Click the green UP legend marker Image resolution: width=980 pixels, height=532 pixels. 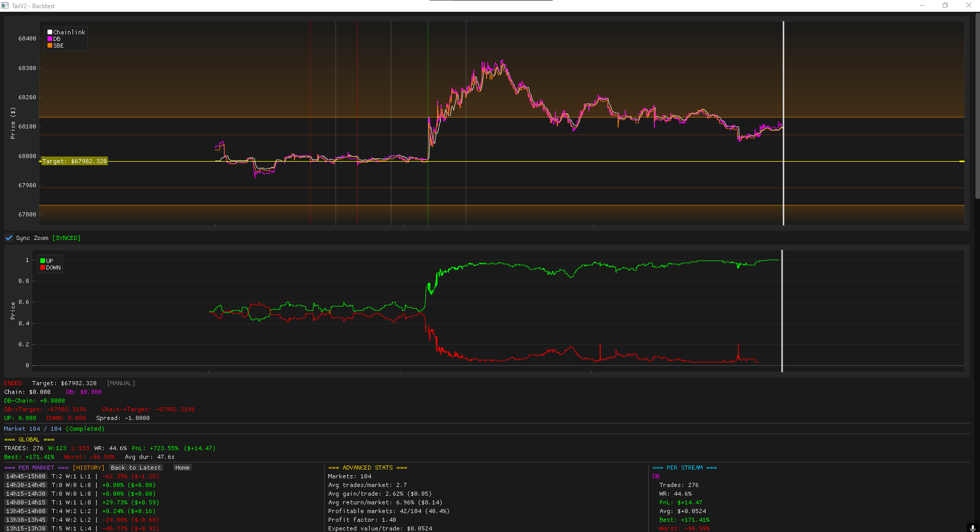(x=42, y=260)
